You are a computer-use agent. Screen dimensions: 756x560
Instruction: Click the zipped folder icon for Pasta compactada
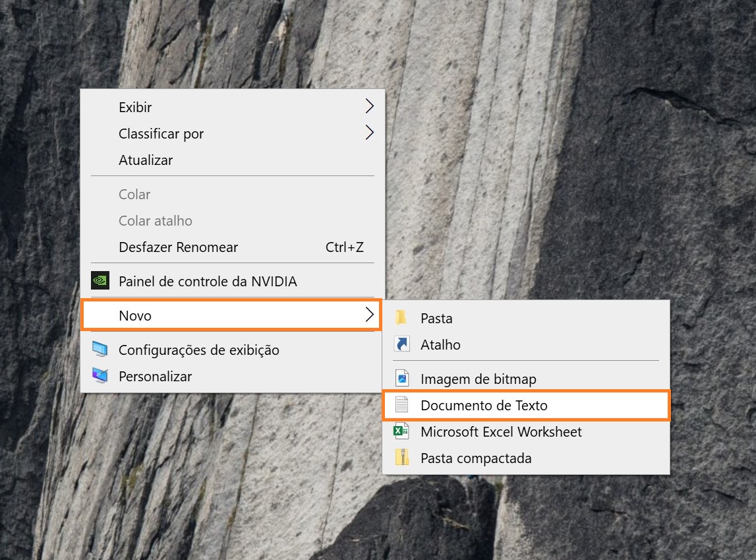tap(401, 458)
